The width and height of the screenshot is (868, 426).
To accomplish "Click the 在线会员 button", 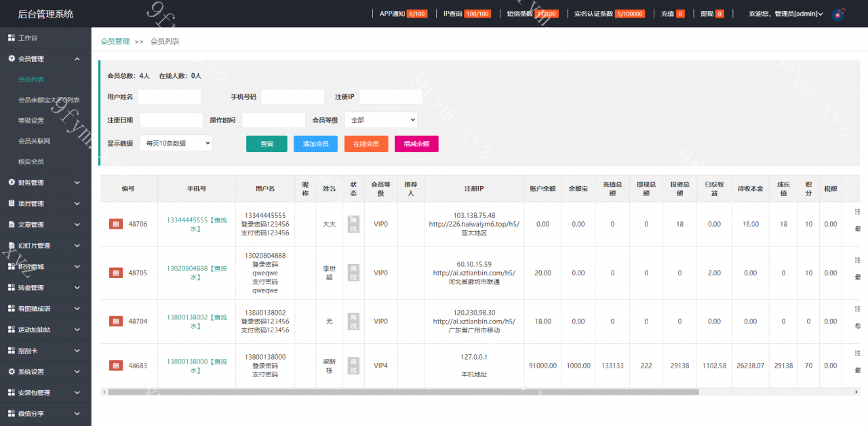I will tap(366, 144).
